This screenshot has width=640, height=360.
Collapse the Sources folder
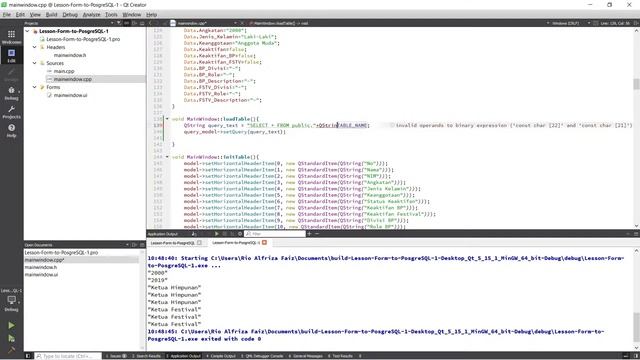35,63
